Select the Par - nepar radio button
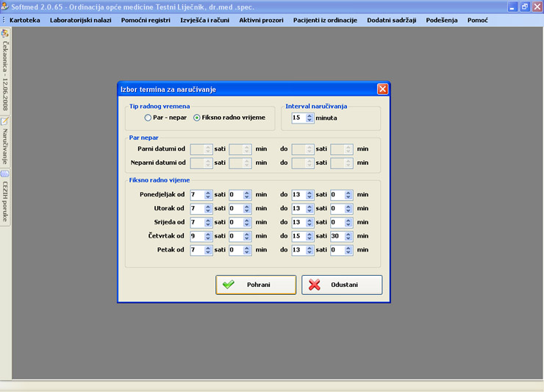This screenshot has height=392, width=544. pyautogui.click(x=148, y=118)
